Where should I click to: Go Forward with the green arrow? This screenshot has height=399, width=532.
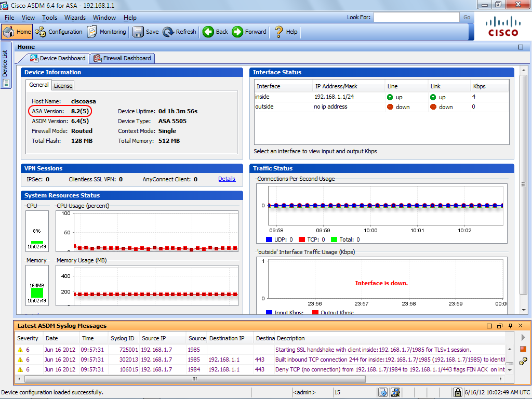(x=249, y=32)
